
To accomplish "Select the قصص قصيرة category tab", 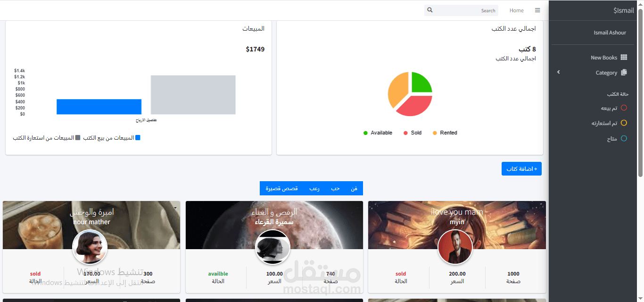I will (x=281, y=188).
